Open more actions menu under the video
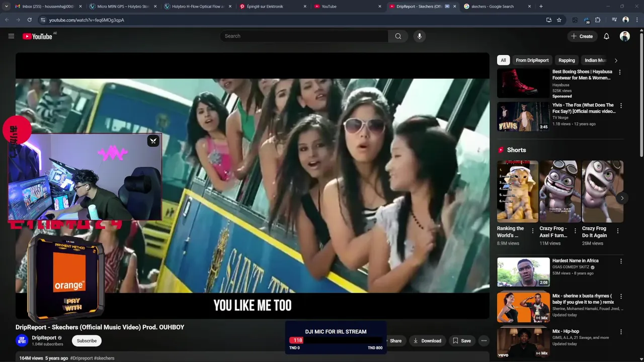Image resolution: width=644 pixels, height=362 pixels. coord(484,341)
